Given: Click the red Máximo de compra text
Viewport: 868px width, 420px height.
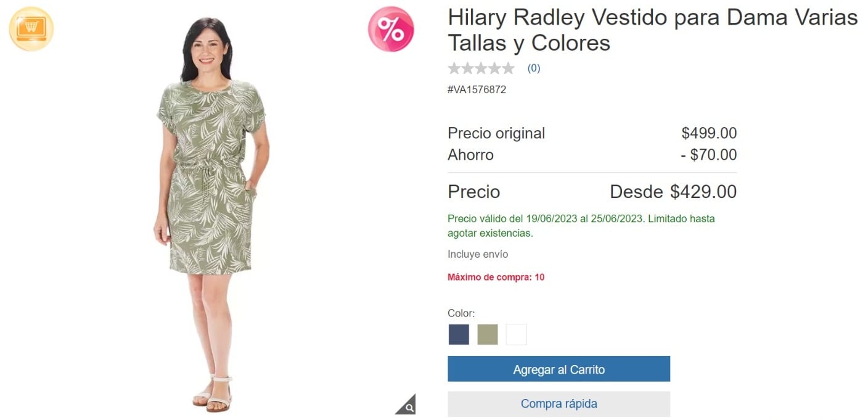Looking at the screenshot, I should (496, 277).
